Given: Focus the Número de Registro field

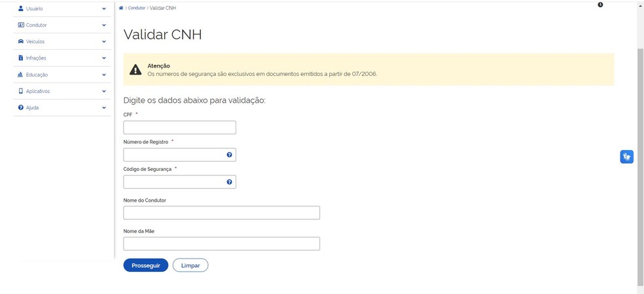Looking at the screenshot, I should [x=180, y=155].
